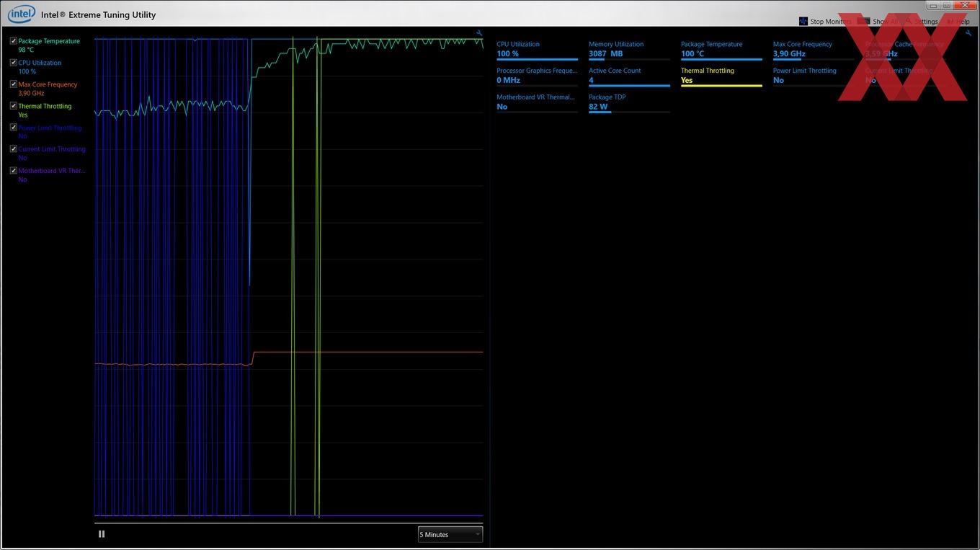Select the Power Limit Throttling No tile

coord(814,76)
